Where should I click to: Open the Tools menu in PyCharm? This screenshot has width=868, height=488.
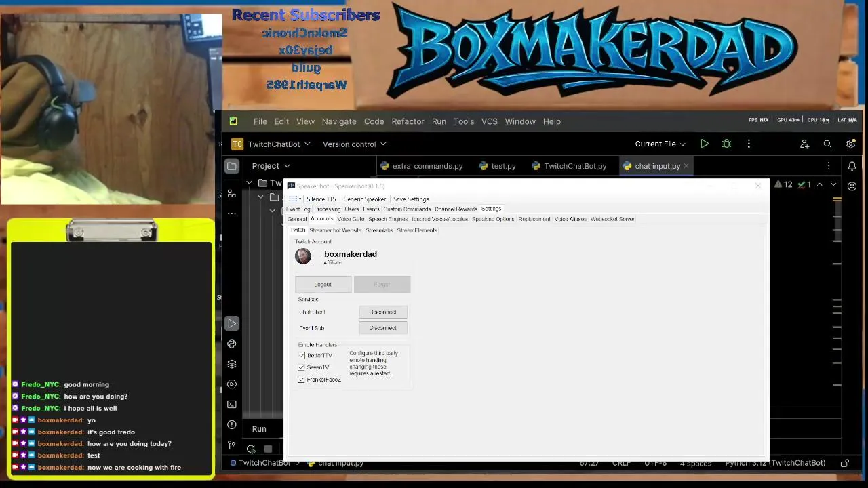click(x=464, y=121)
